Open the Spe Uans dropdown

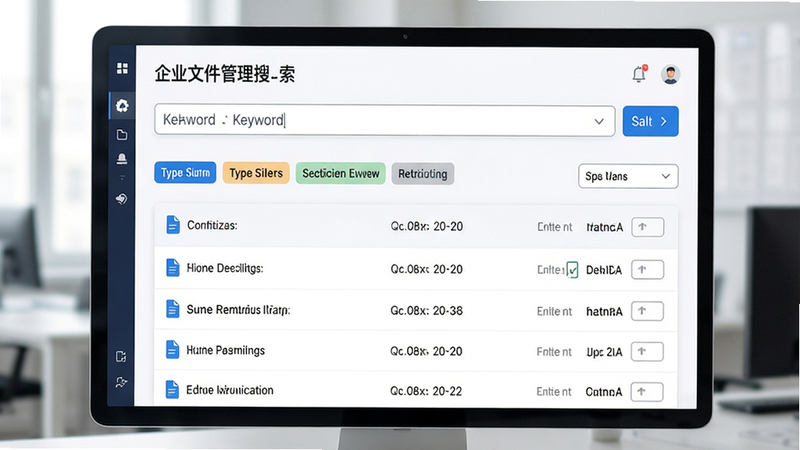628,176
